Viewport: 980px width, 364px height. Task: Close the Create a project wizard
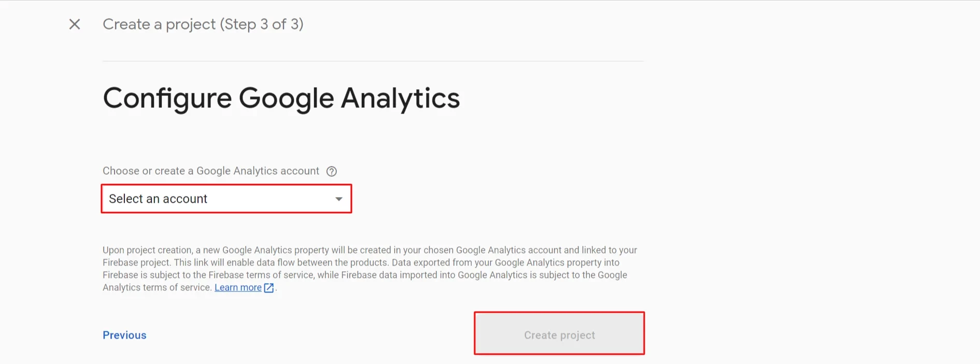coord(75,24)
